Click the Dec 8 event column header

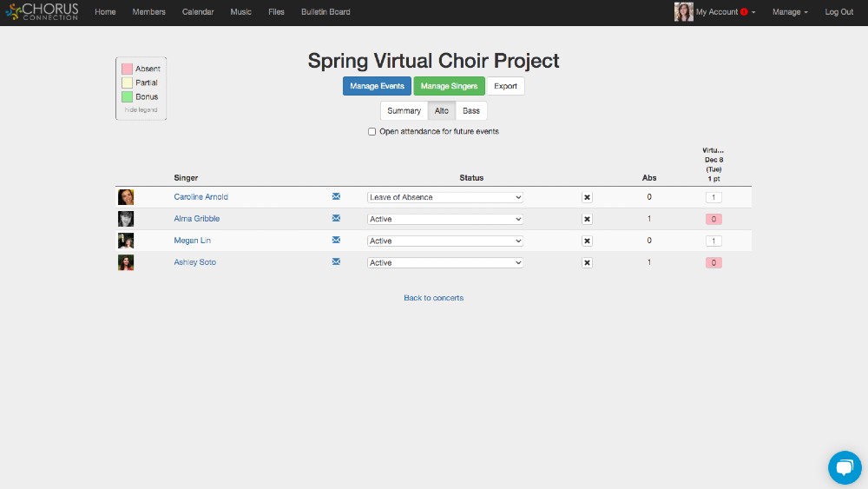pos(713,164)
